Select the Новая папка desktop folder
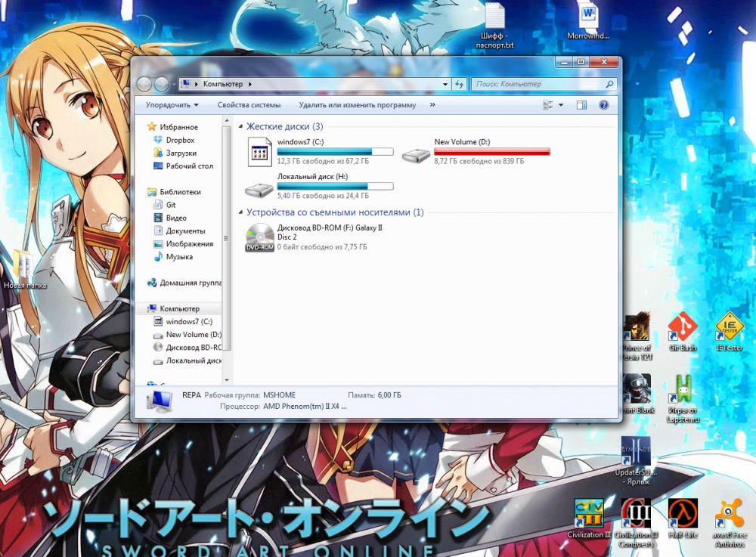The height and width of the screenshot is (557, 756). tap(25, 269)
